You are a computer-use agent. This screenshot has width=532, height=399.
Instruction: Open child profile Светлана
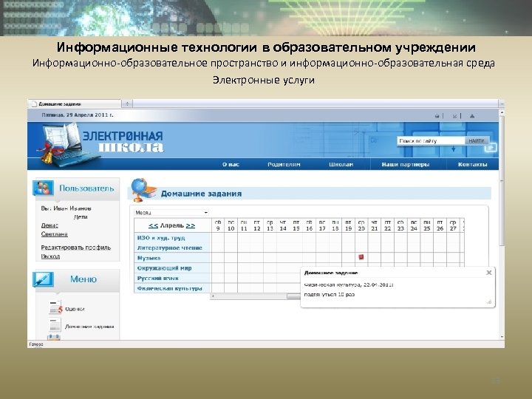54,234
